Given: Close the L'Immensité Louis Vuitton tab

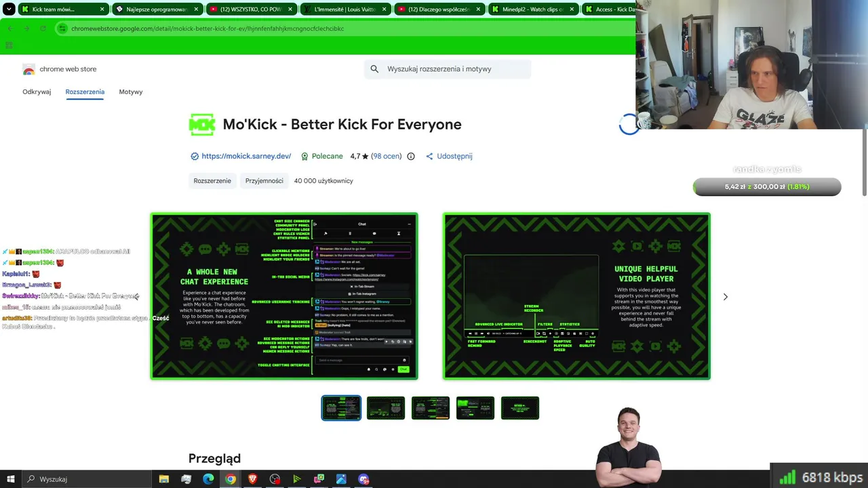Looking at the screenshot, I should (385, 9).
